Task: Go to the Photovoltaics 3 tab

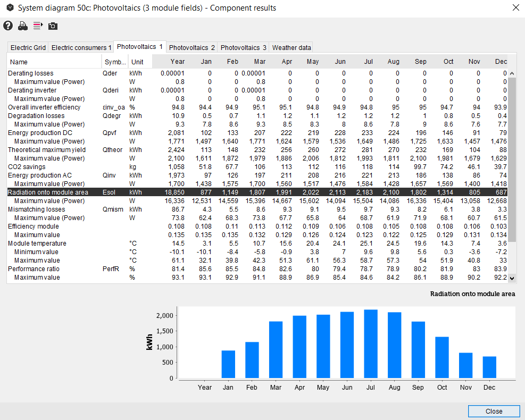Action: (x=244, y=48)
